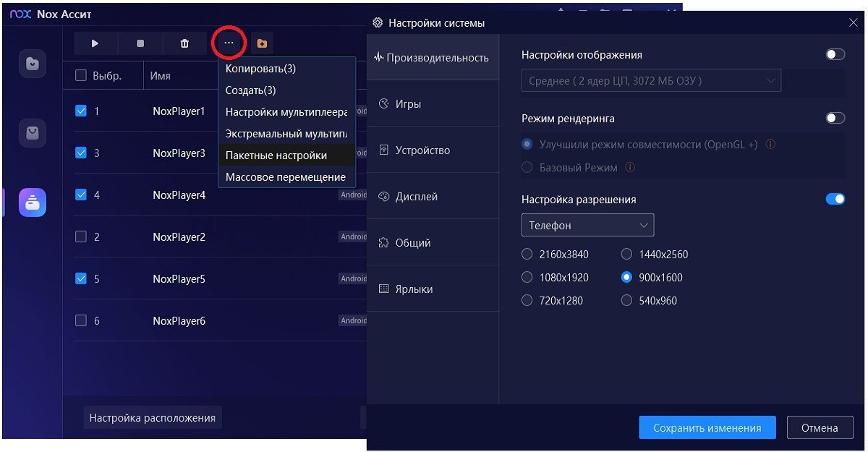868x452 pixels.
Task: Click the gear icon in Настройки системы title
Action: [x=377, y=22]
